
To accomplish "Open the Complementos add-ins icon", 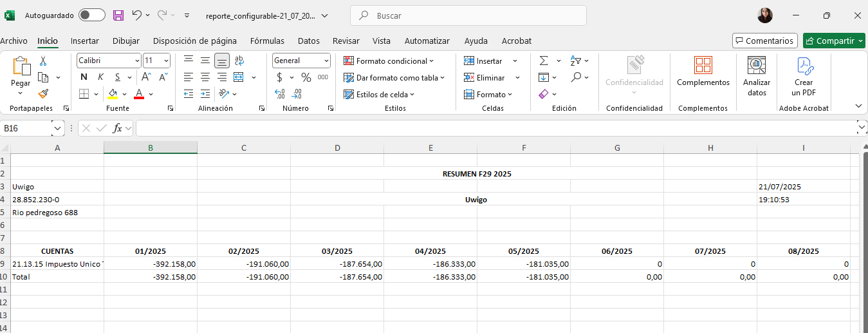I will (703, 65).
